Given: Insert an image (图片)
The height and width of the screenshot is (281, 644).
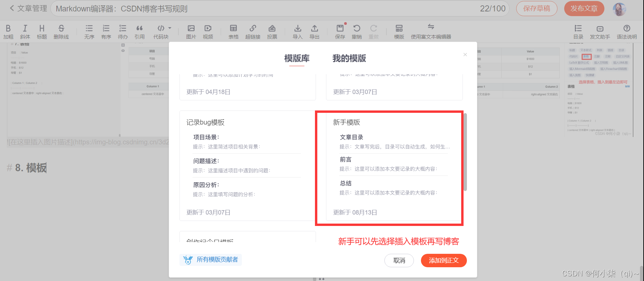Looking at the screenshot, I should (x=191, y=32).
